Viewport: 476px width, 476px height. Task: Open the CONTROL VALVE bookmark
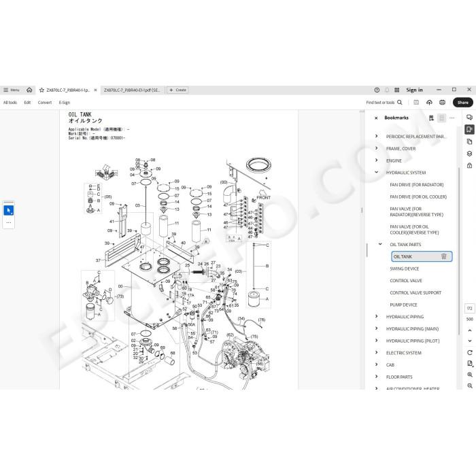coord(406,280)
